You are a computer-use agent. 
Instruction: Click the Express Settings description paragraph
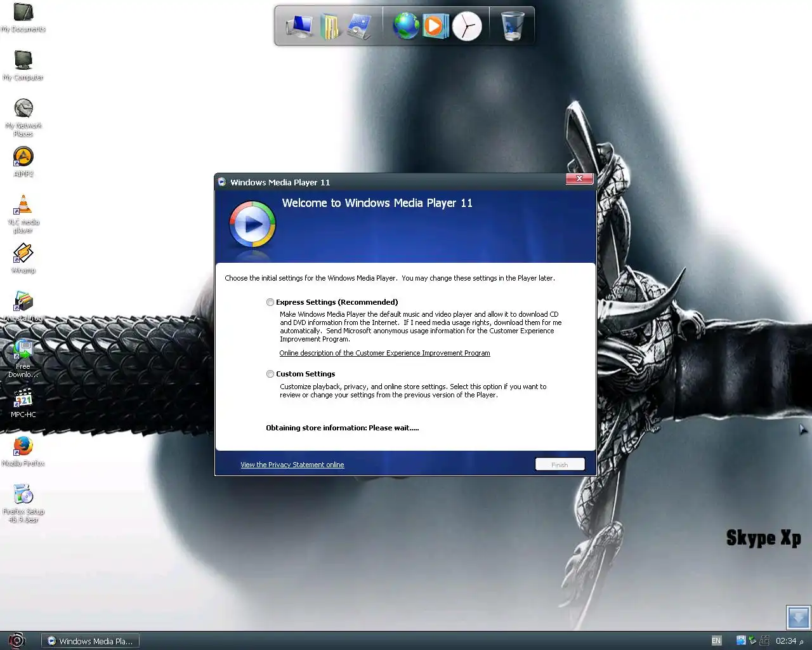point(421,326)
